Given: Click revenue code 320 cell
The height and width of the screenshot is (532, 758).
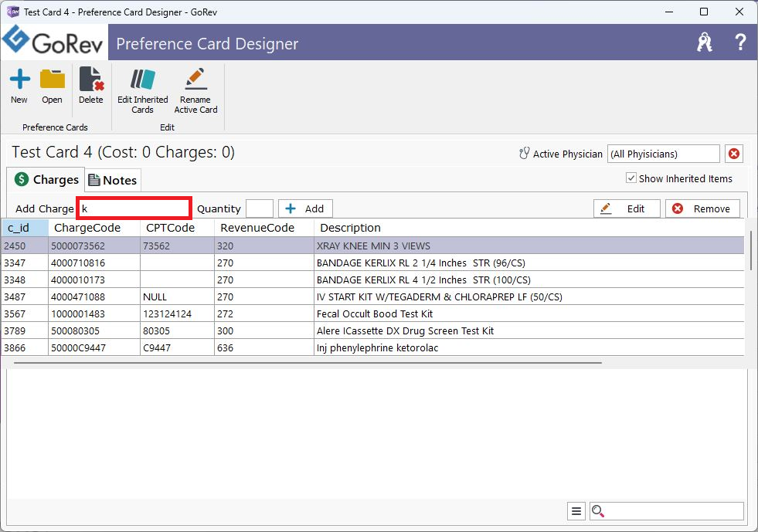Looking at the screenshot, I should coord(264,246).
